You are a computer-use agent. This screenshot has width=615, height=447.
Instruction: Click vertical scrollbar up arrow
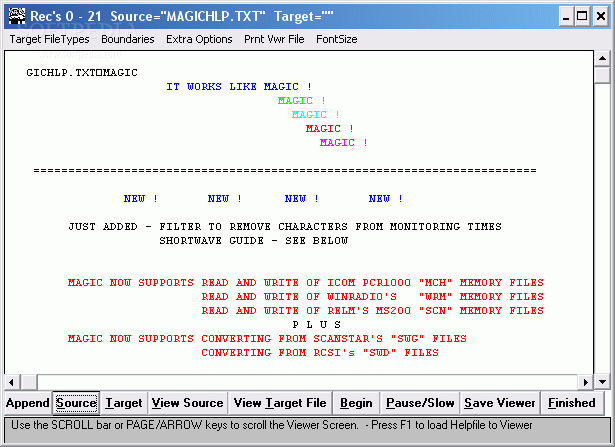(x=602, y=59)
